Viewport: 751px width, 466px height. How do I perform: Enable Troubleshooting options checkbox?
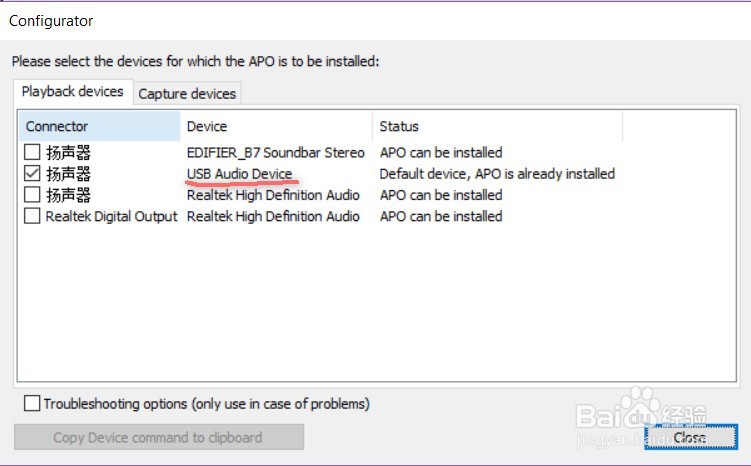pos(32,403)
